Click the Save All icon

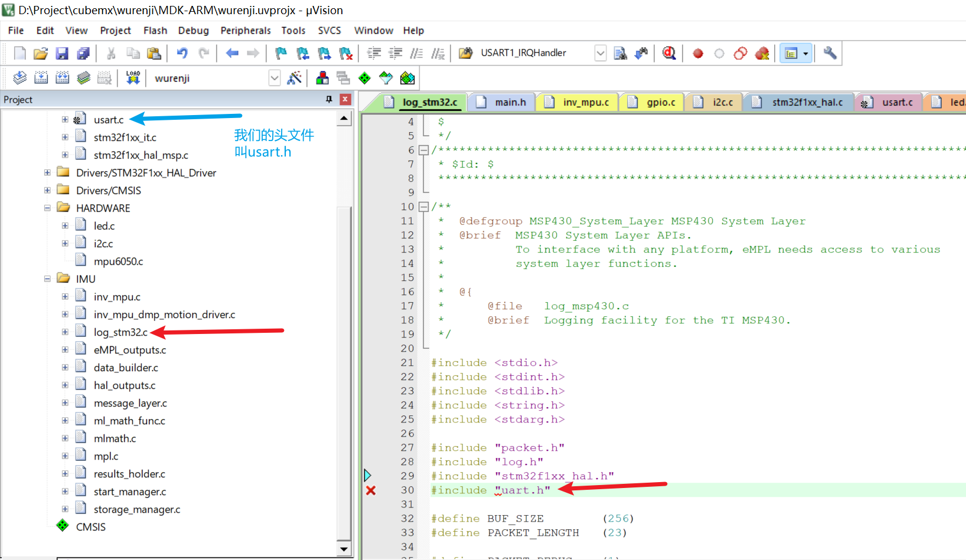tap(83, 53)
